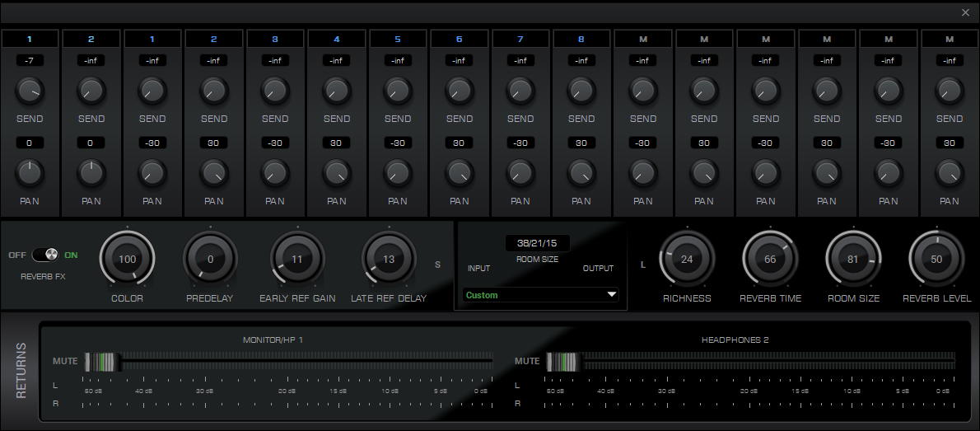Close the reverb mixer window
The height and width of the screenshot is (431, 980).
pos(966,12)
